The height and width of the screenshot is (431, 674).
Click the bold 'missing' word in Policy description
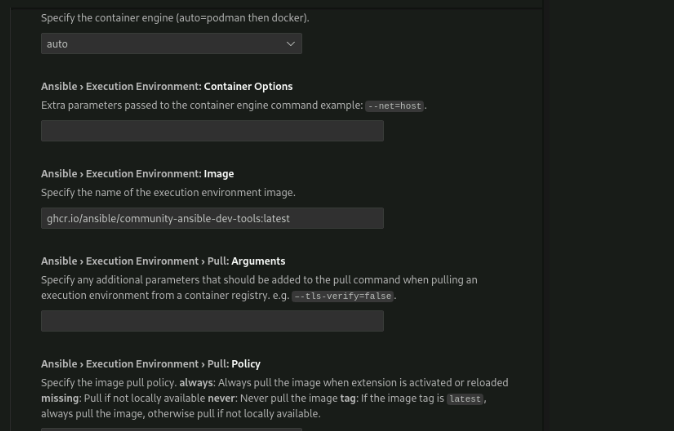tap(60, 398)
